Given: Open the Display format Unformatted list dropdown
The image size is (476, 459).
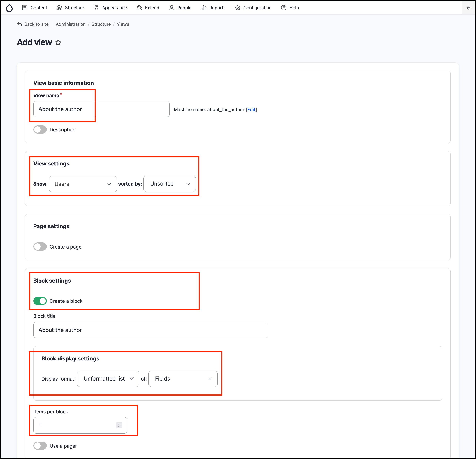Looking at the screenshot, I should [108, 378].
